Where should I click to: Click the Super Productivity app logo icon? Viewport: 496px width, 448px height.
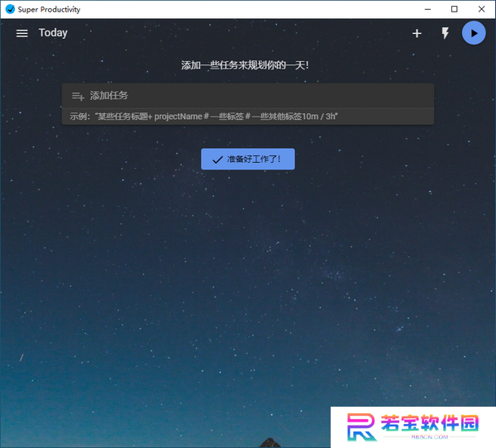pyautogui.click(x=10, y=9)
